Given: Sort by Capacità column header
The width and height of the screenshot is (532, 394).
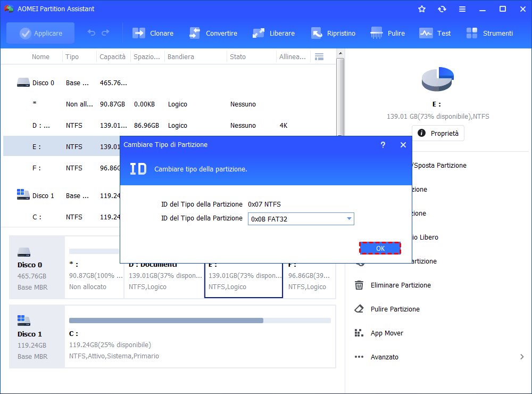Looking at the screenshot, I should tap(112, 57).
